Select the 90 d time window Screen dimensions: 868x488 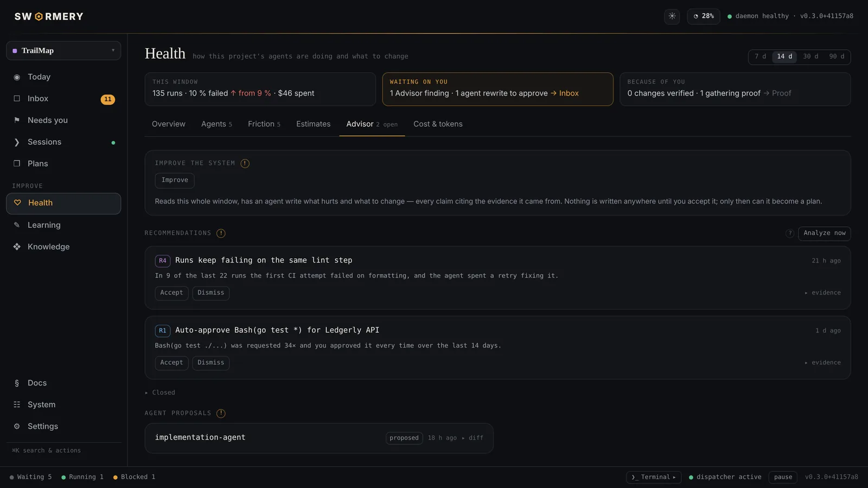837,56
